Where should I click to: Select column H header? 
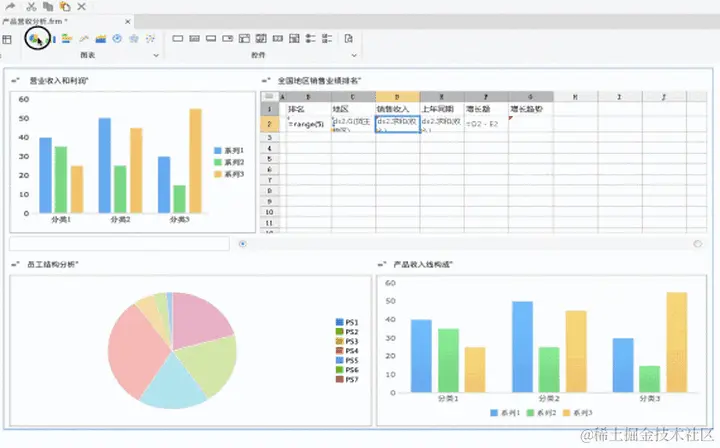[x=575, y=97]
